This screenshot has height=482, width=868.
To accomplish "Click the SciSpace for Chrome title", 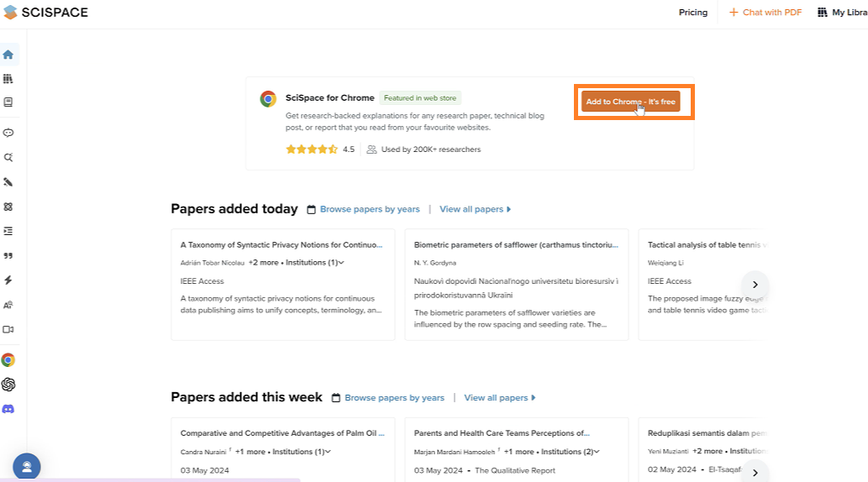I will tap(330, 98).
